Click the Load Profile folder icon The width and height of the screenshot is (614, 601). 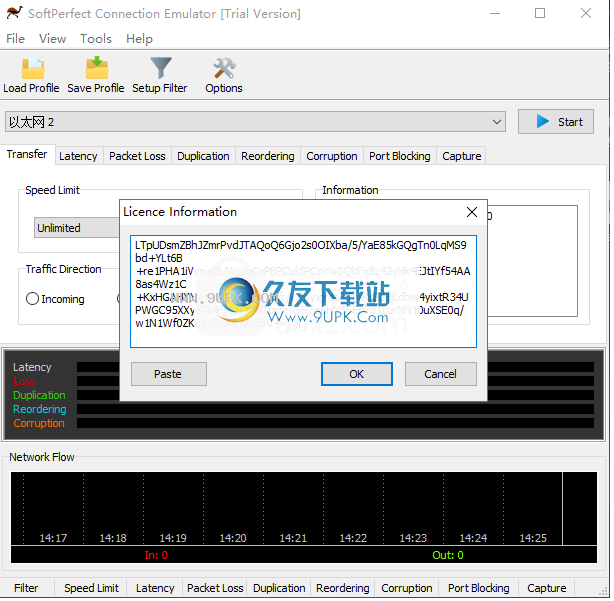point(33,69)
